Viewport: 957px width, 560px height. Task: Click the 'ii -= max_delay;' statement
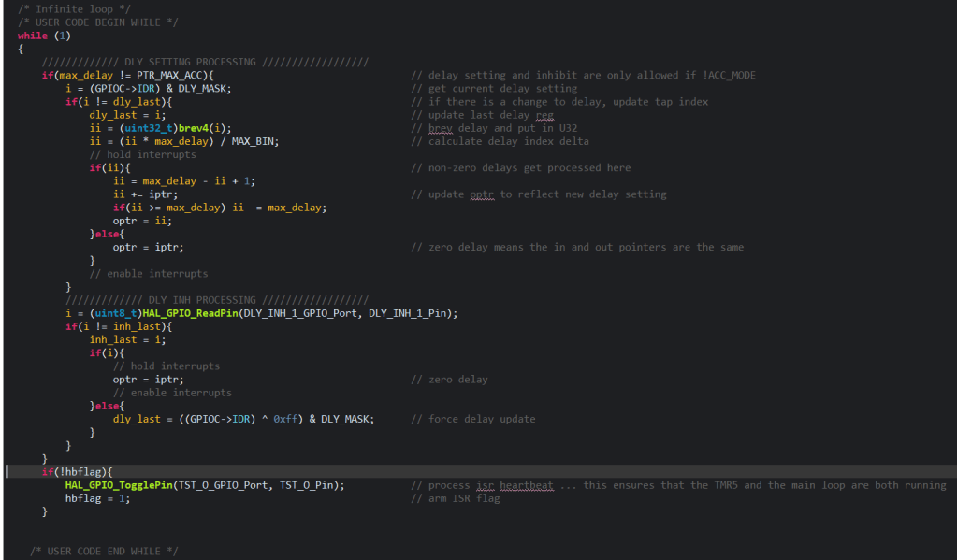coord(280,208)
